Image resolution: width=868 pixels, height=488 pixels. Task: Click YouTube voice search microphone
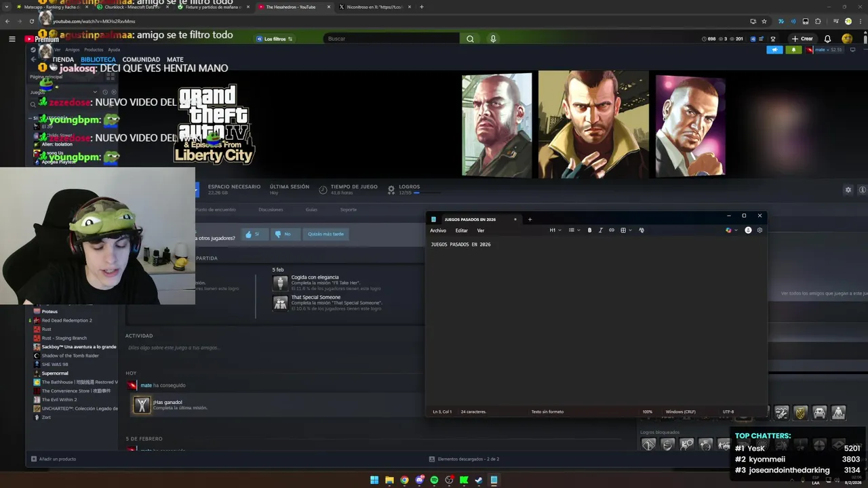coord(493,39)
